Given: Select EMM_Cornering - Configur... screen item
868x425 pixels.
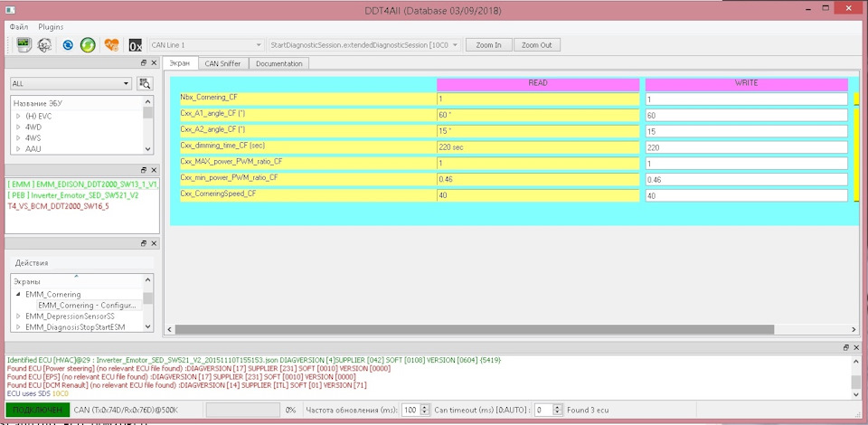Looking at the screenshot, I should click(87, 306).
